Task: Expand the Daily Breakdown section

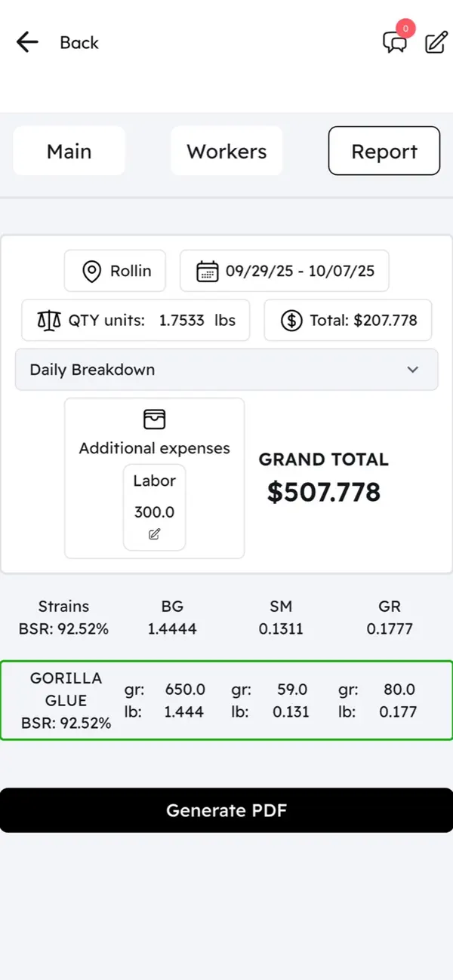Action: point(226,370)
